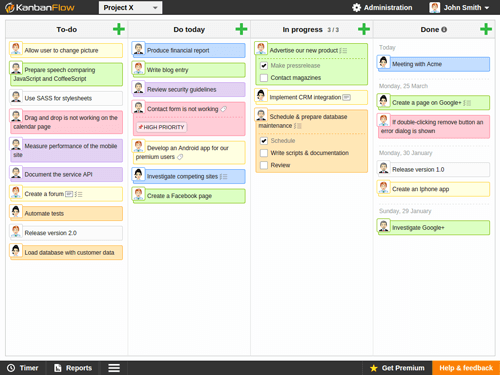500x375 pixels.
Task: Click the subtask icon on Create a forum
Action: click(78, 194)
